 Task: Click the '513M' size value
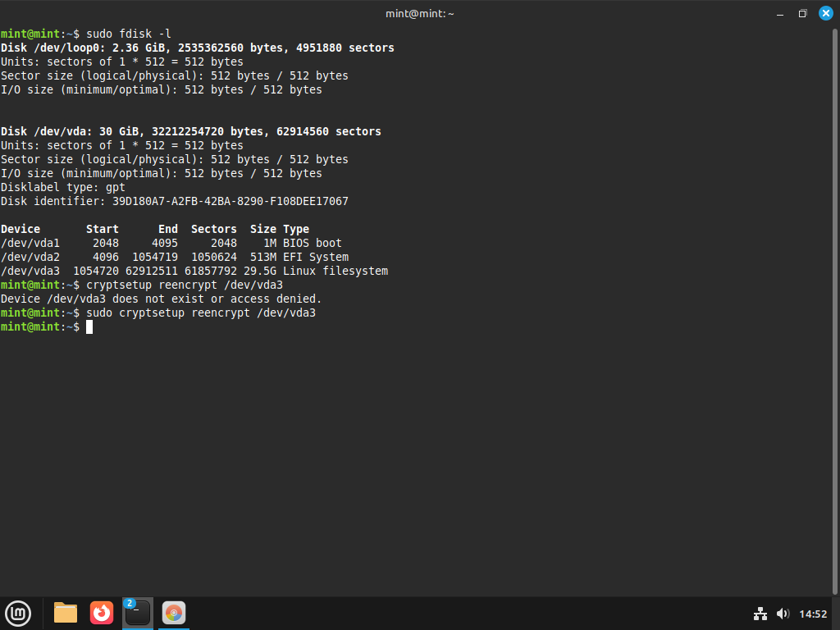pyautogui.click(x=263, y=257)
